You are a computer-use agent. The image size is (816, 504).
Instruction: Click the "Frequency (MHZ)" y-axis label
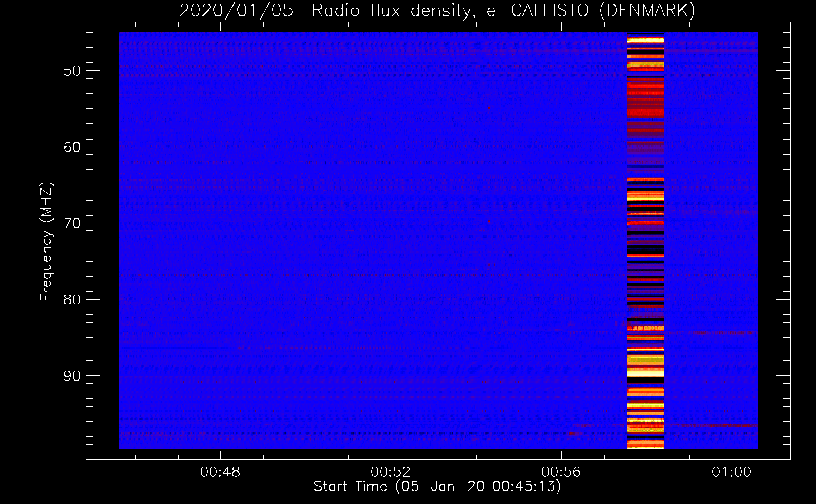pyautogui.click(x=46, y=241)
